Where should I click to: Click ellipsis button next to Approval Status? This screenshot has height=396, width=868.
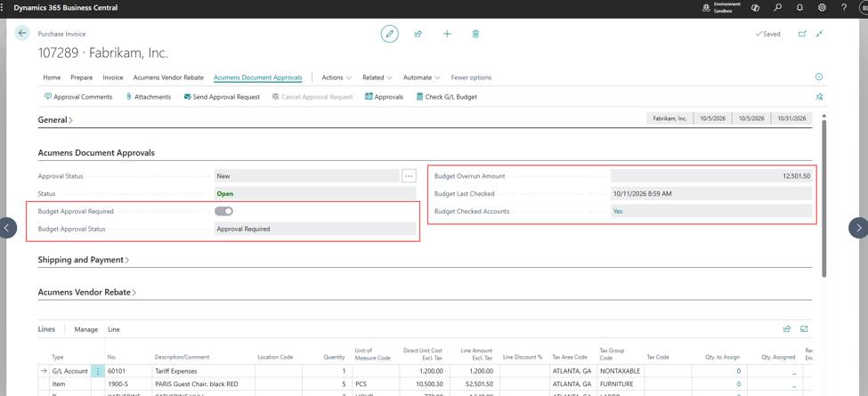click(x=409, y=176)
